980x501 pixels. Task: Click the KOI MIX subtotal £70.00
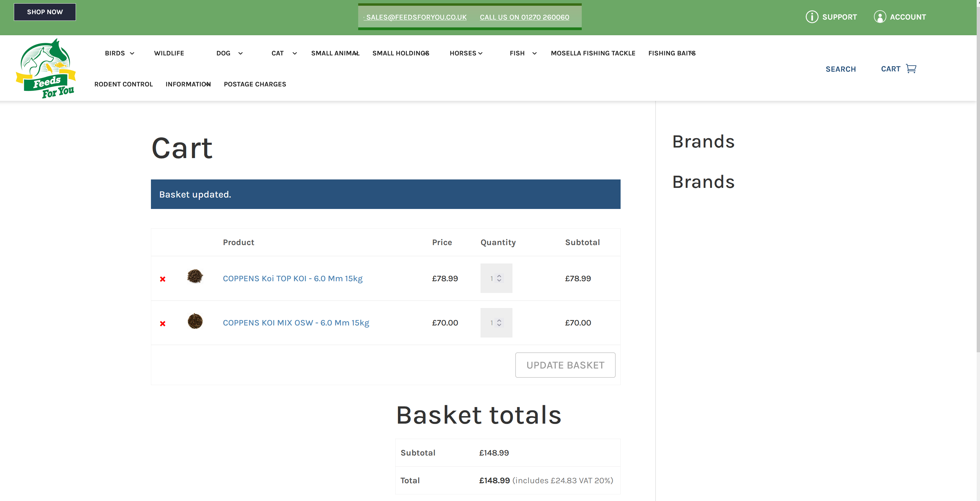tap(578, 323)
